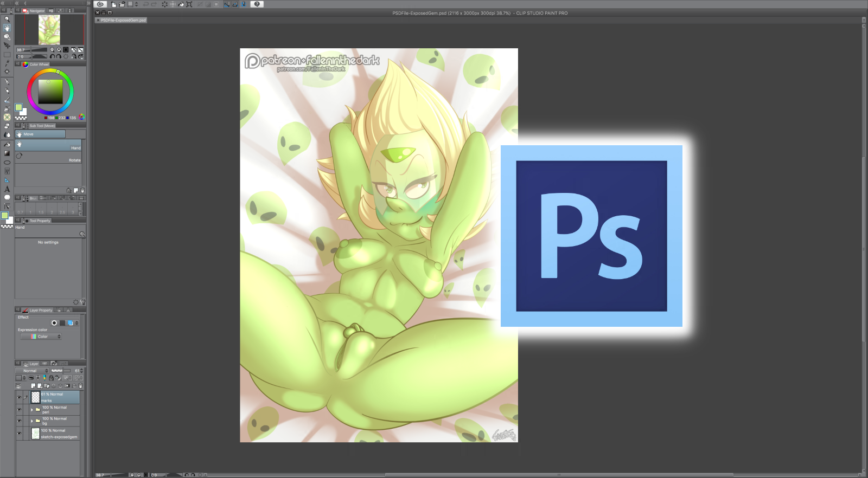
Task: Select the Ruler tool
Action: (x=7, y=180)
